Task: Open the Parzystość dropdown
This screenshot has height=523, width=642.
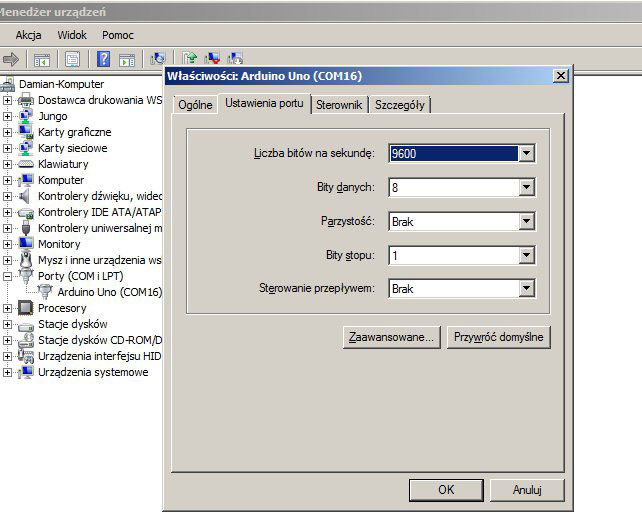Action: click(x=526, y=221)
